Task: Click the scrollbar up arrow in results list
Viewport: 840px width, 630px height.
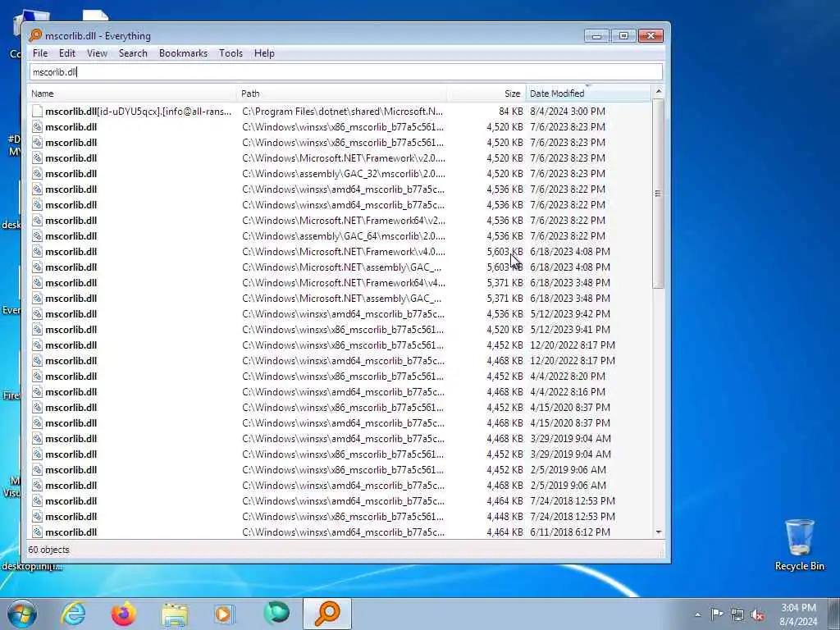Action: pyautogui.click(x=659, y=92)
